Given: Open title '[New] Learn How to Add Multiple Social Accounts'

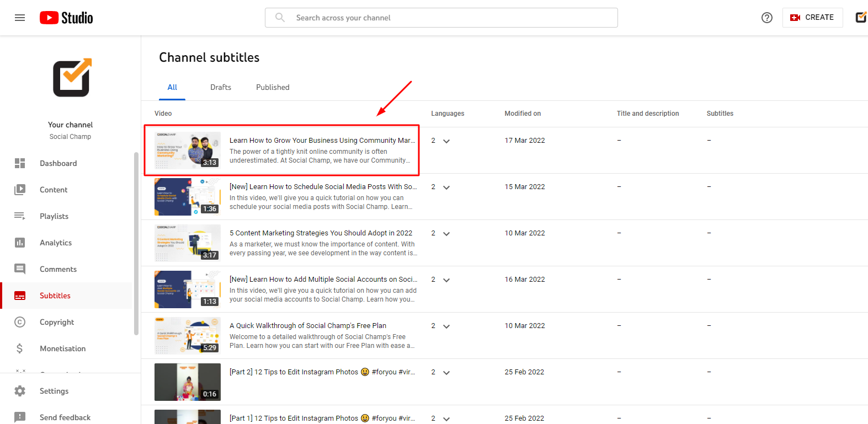Looking at the screenshot, I should coord(323,280).
